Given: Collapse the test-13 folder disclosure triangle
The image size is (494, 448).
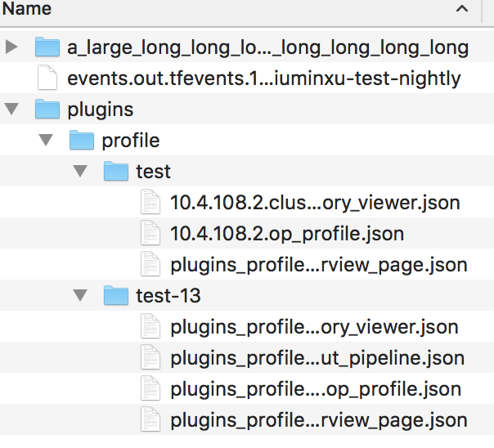Looking at the screenshot, I should [80, 296].
